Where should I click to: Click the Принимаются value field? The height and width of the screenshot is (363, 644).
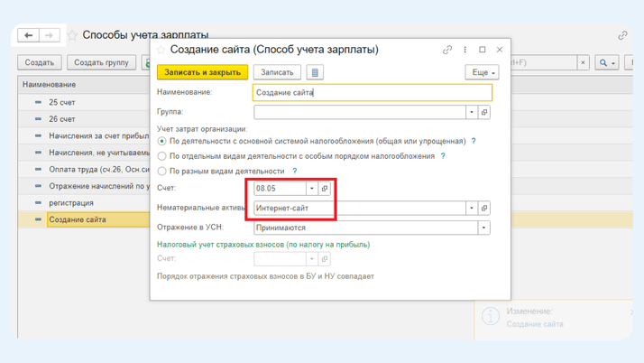tap(366, 228)
